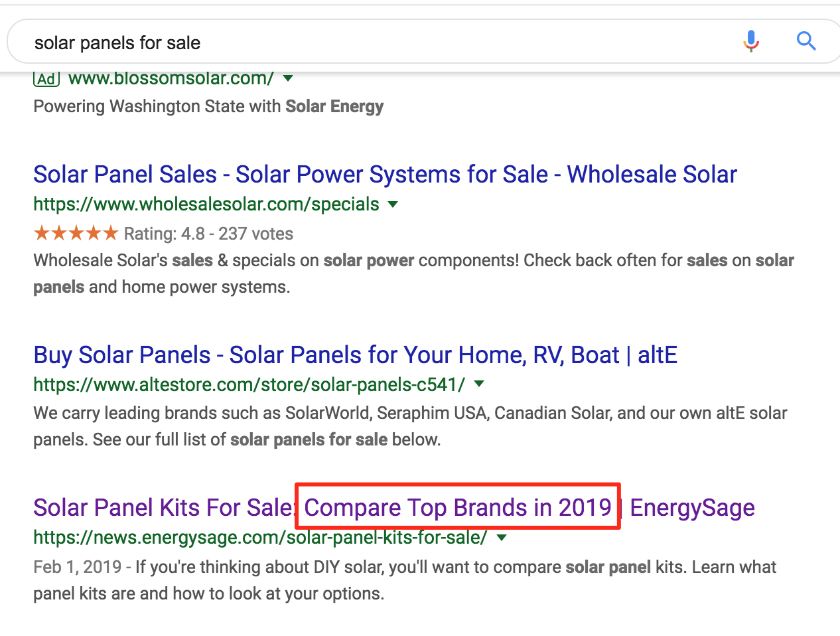
Task: Click 'Powering Washington State with Solar Energy' ad text
Action: pyautogui.click(x=208, y=106)
